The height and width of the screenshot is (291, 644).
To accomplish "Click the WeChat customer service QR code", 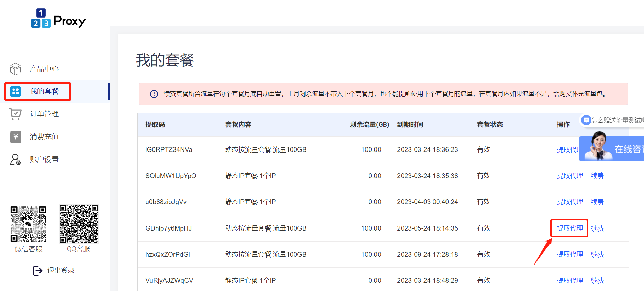I will tap(29, 224).
